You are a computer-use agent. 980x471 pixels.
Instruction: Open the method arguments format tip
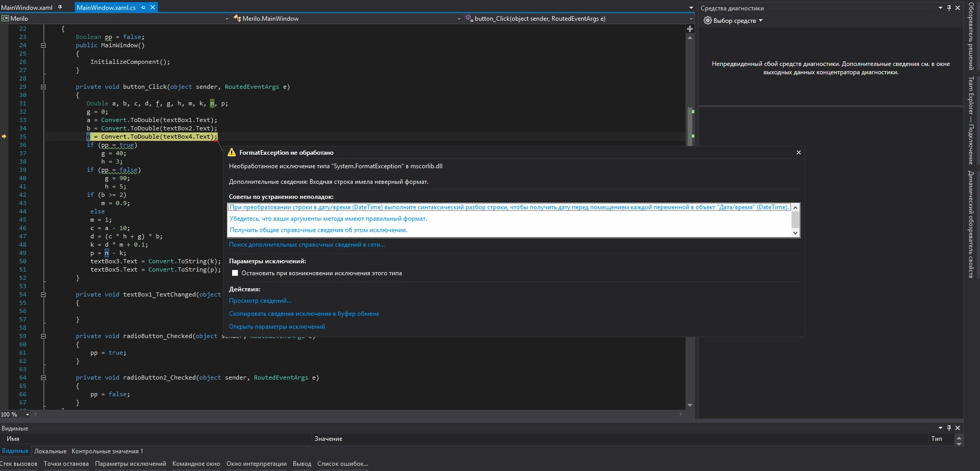coord(328,219)
